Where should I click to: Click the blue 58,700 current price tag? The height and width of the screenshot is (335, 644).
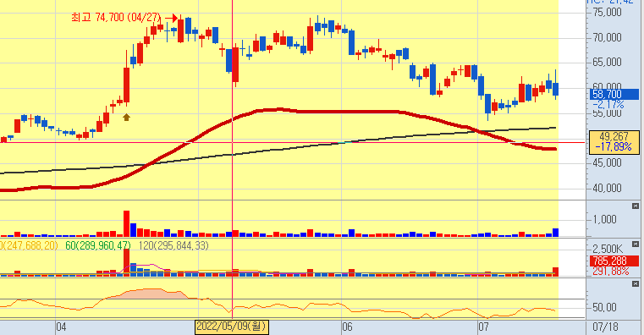coord(614,95)
